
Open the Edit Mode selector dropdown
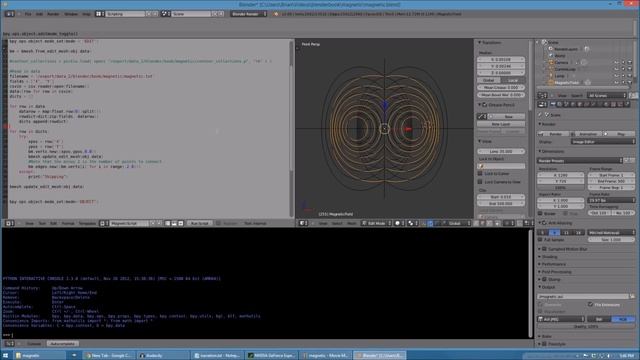tap(376, 223)
